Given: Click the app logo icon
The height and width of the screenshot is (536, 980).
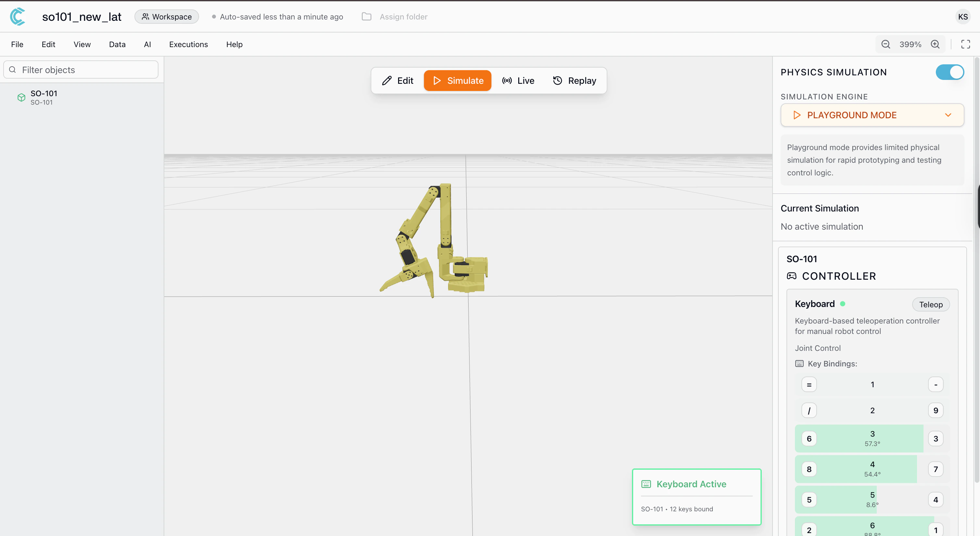Looking at the screenshot, I should click(18, 17).
